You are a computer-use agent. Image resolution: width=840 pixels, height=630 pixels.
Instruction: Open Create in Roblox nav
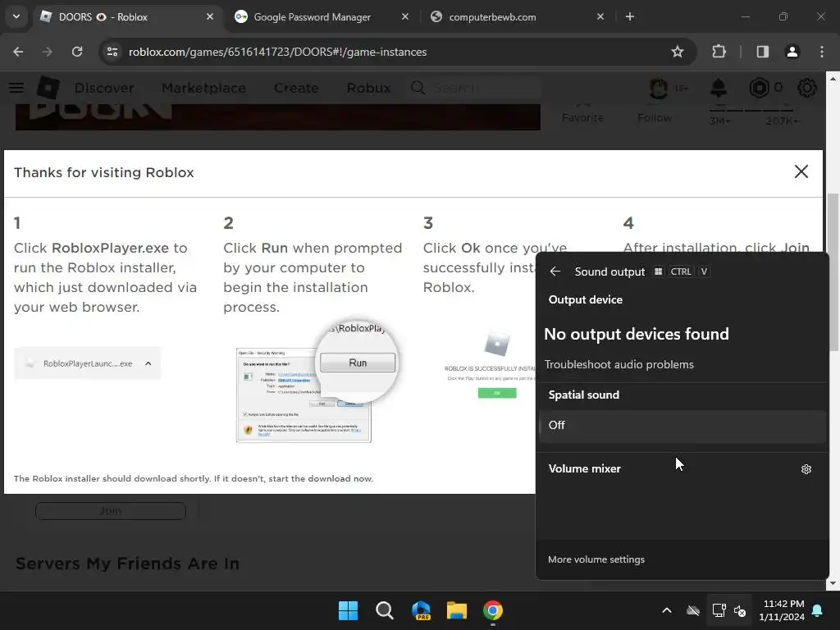[x=296, y=88]
